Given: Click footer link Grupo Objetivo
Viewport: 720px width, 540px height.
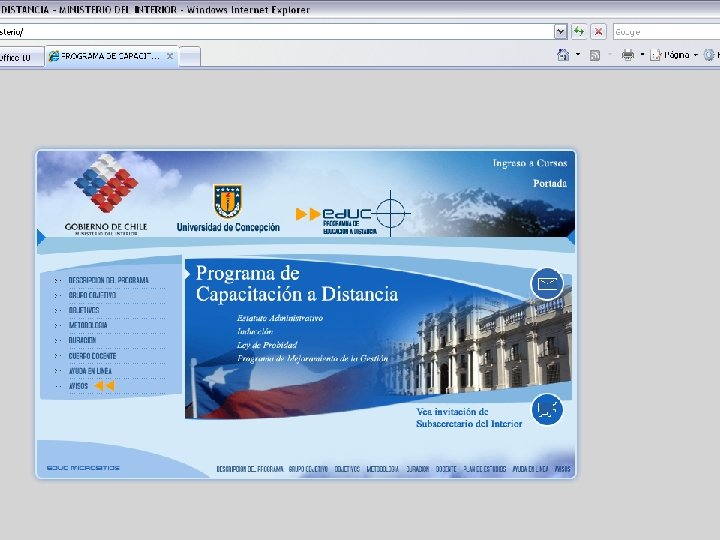Looking at the screenshot, I should tap(308, 469).
